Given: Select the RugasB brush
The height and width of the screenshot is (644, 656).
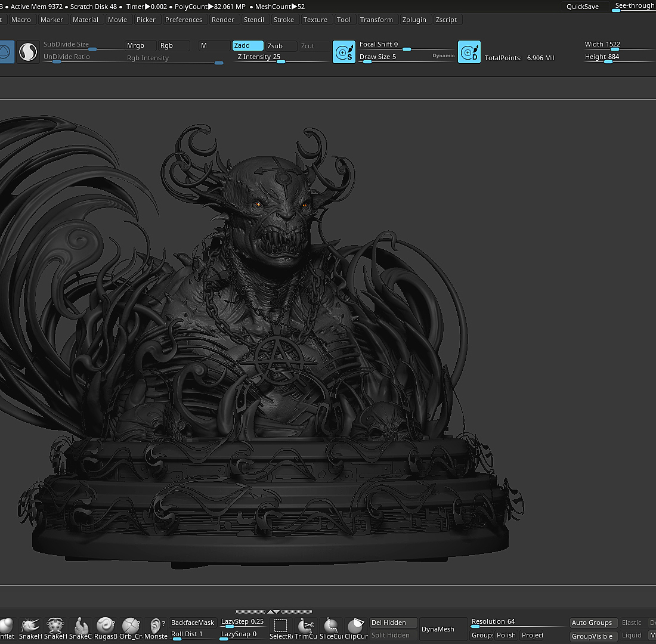Looking at the screenshot, I should (x=106, y=628).
